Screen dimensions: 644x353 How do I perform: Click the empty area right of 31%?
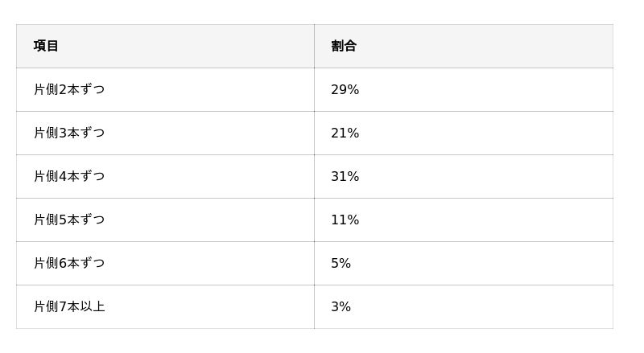486,177
